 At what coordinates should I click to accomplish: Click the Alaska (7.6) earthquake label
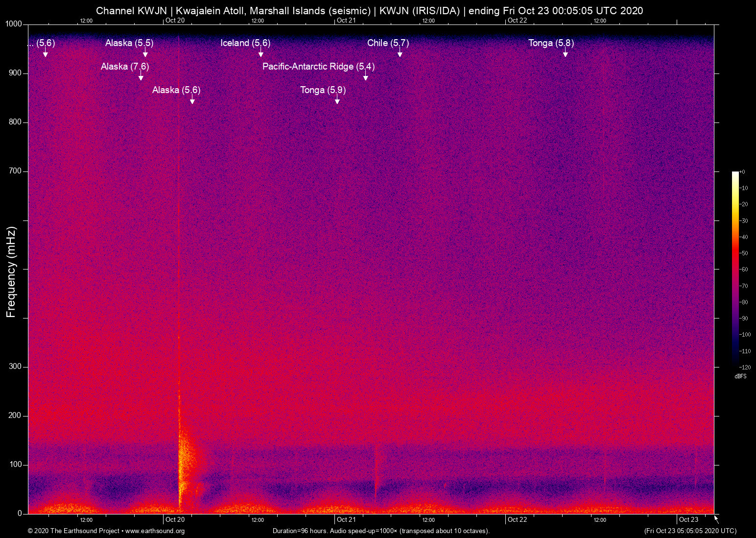[125, 67]
